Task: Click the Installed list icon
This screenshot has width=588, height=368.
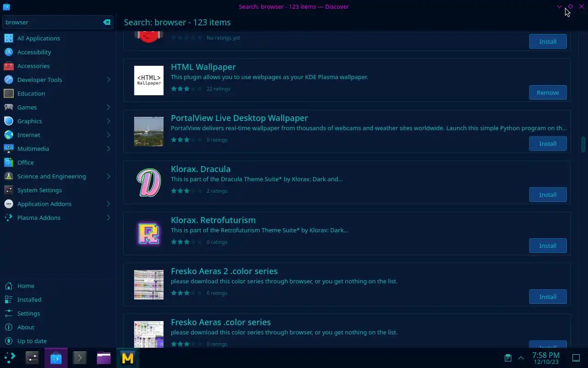Action: [9, 299]
